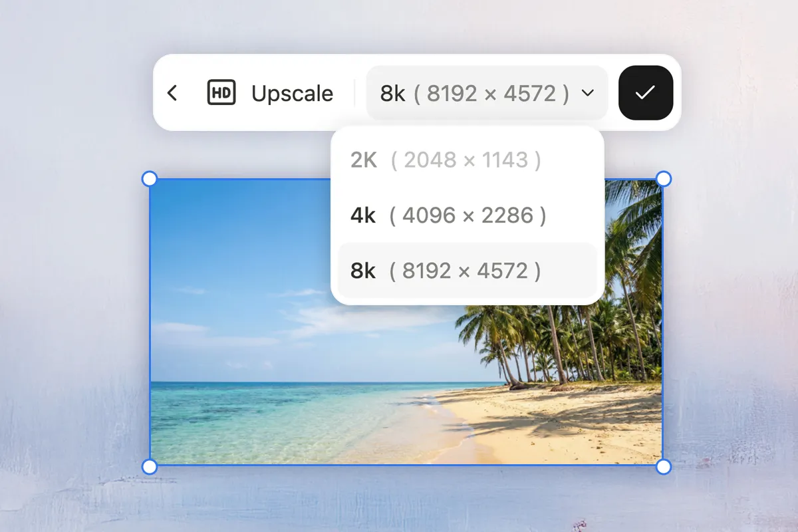The height and width of the screenshot is (532, 798).
Task: Click the turquoise ocean water in photo
Action: tap(266, 412)
